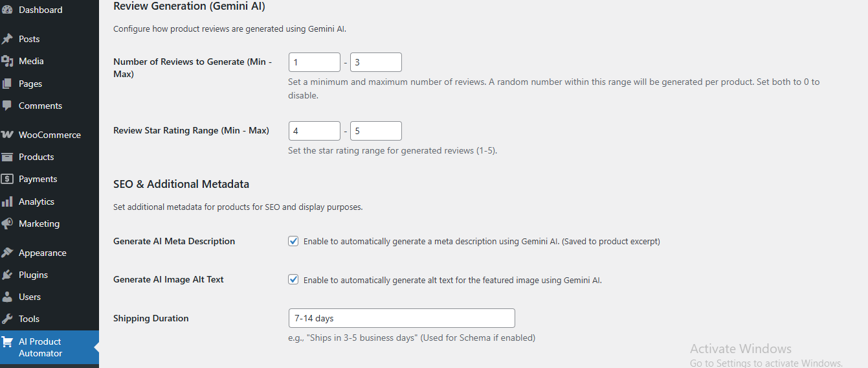
Task: Click the Marketing megaphone icon
Action: coord(7,224)
